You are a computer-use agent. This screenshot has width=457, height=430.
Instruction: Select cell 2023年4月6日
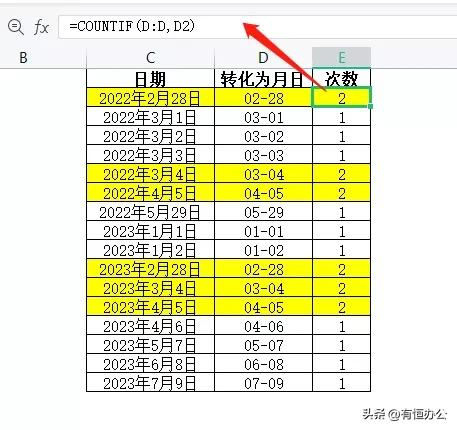[150, 325]
